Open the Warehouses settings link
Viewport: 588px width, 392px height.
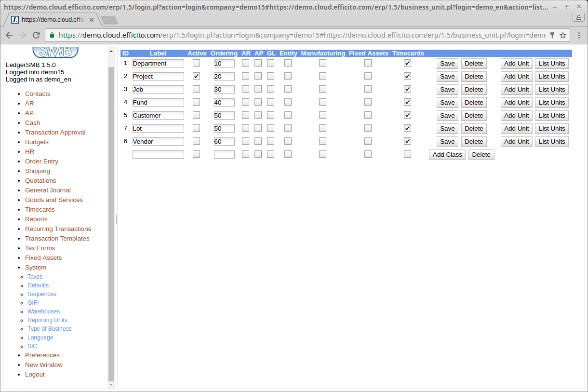43,311
